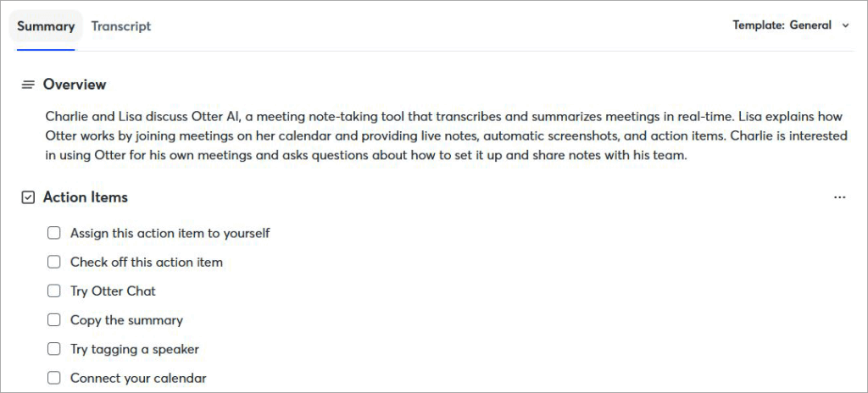Click the 'Try Otter Chat' action item text

click(x=113, y=291)
